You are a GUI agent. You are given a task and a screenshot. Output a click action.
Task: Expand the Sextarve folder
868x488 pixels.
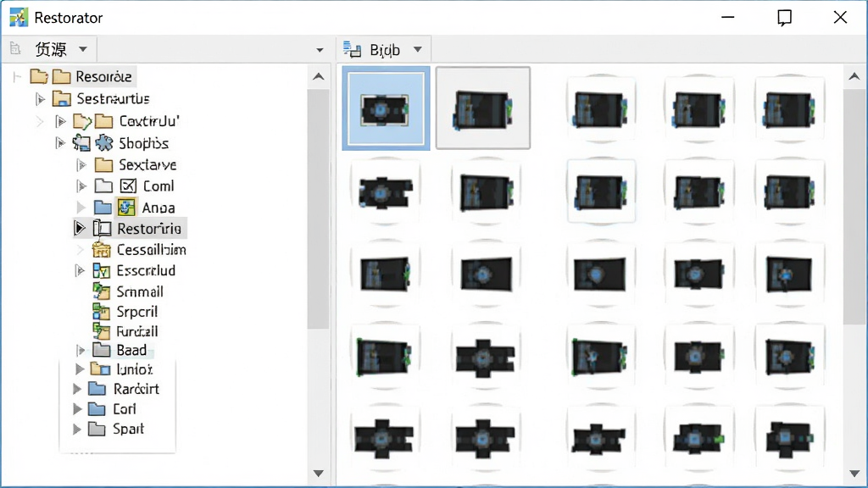82,165
